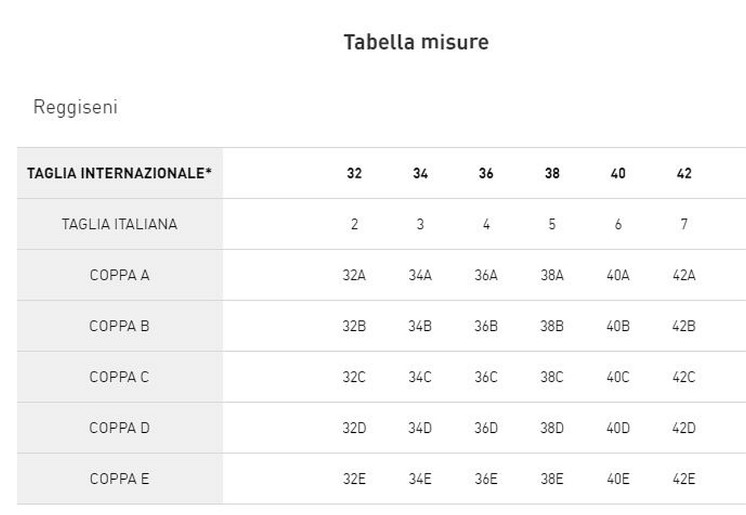Click the 42A size cell
The height and width of the screenshot is (515, 746).
(x=684, y=275)
